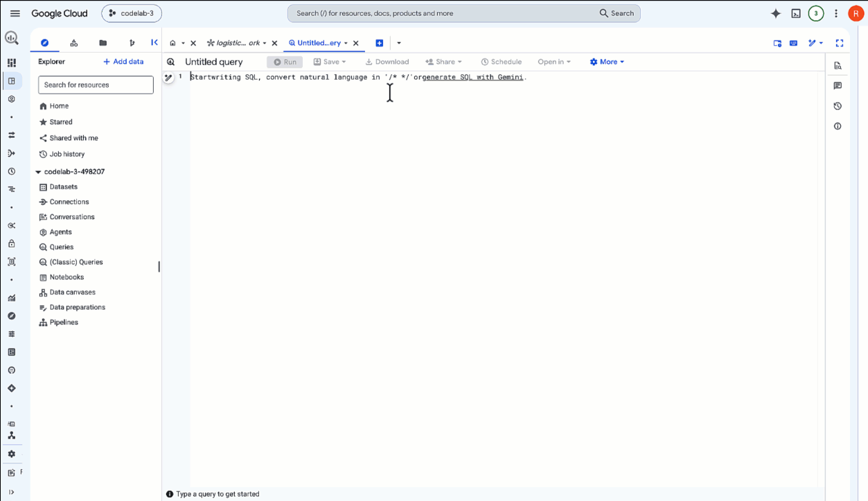
Task: Close the Untitled...ery tab
Action: click(x=356, y=43)
